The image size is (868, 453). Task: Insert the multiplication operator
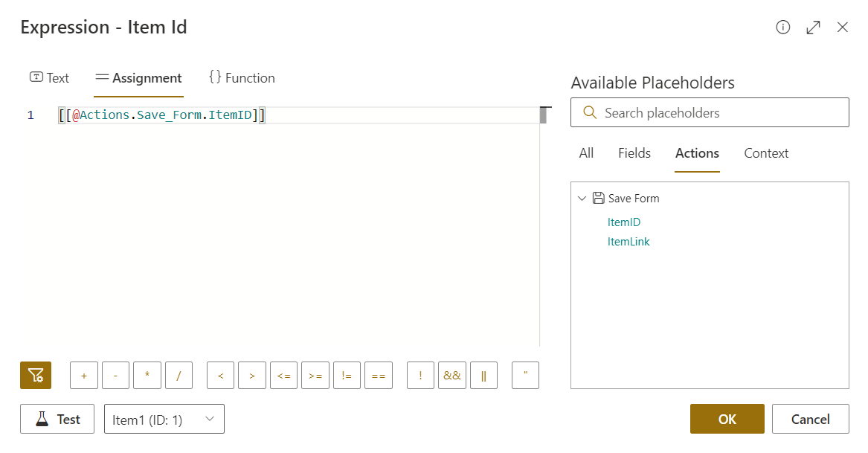tap(147, 376)
